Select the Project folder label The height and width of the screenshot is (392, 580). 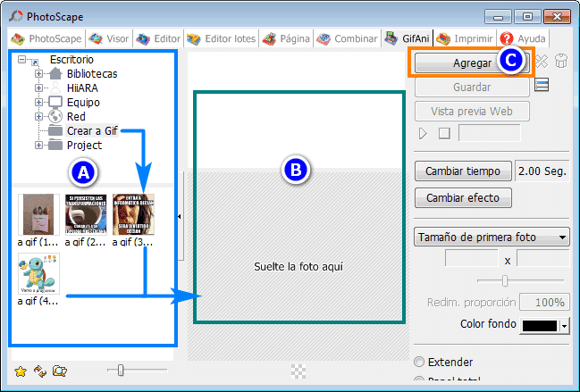coord(84,146)
